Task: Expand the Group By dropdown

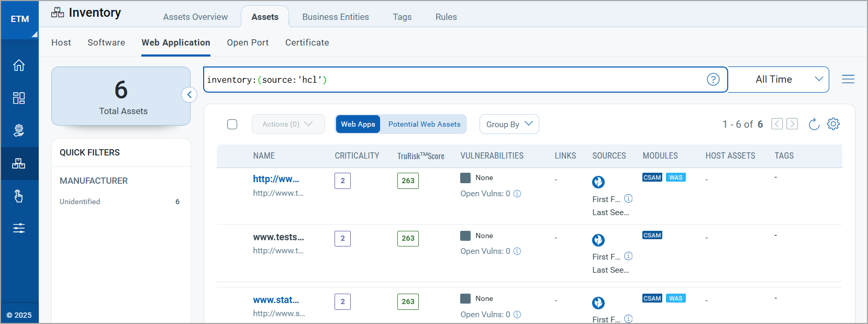Action: pos(509,124)
